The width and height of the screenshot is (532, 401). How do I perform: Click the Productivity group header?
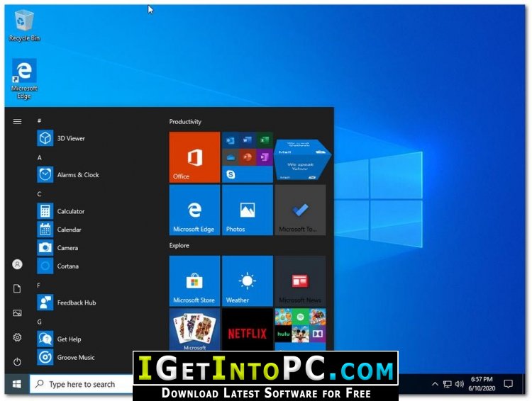(x=185, y=122)
